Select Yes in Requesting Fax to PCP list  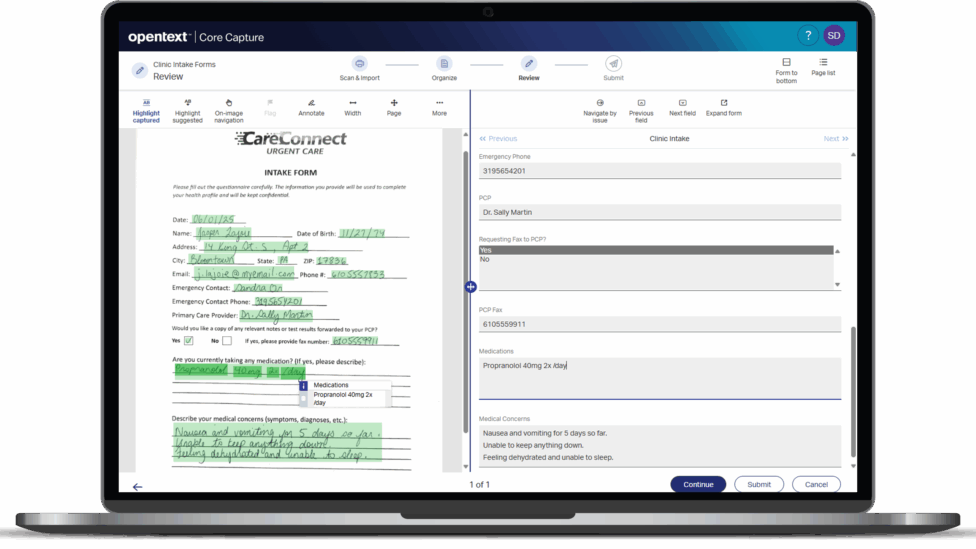click(655, 250)
